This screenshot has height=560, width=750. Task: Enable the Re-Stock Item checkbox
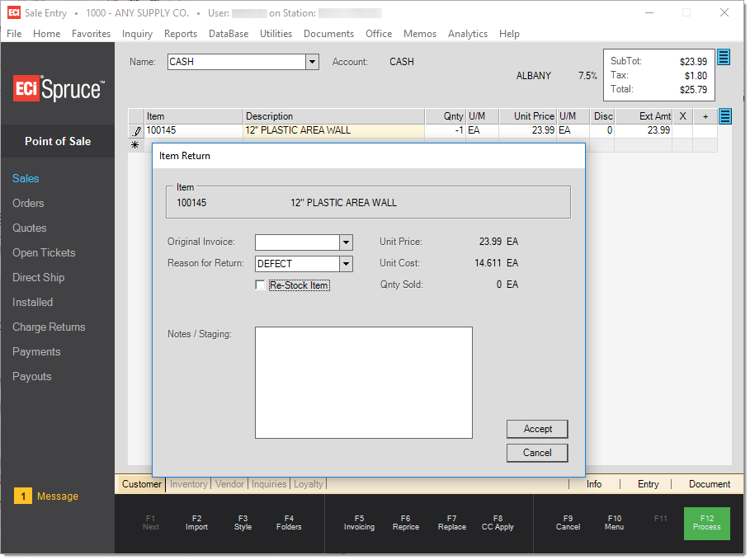click(x=261, y=285)
